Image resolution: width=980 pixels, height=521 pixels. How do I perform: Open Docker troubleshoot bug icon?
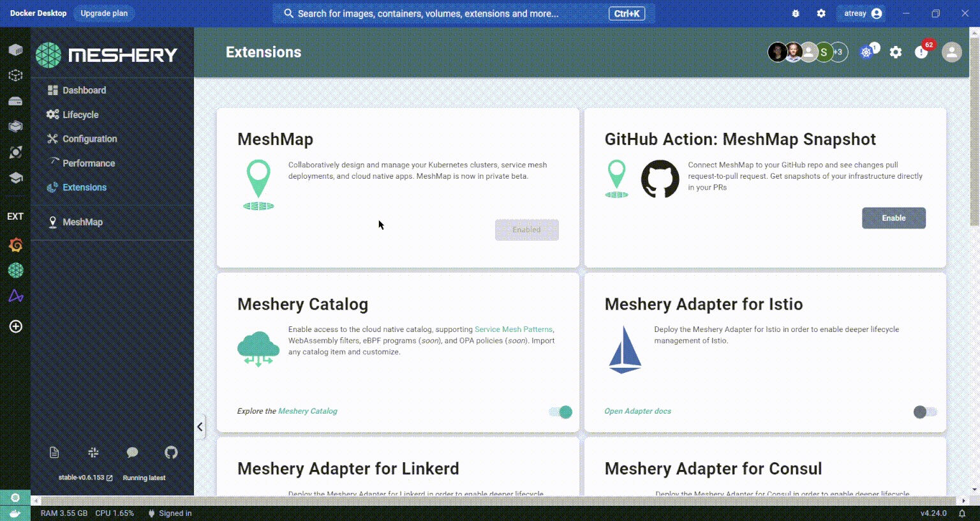tap(796, 13)
